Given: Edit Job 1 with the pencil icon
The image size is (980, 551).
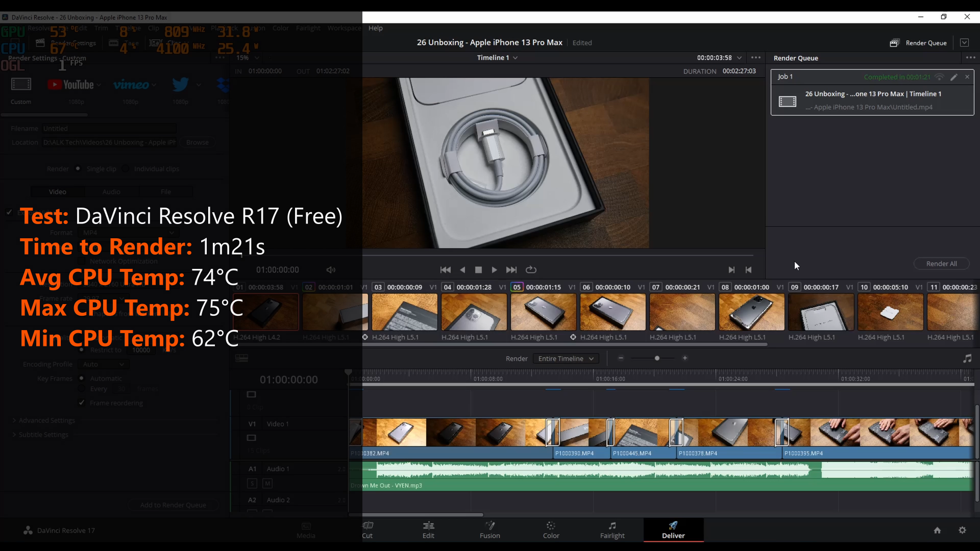Looking at the screenshot, I should (x=953, y=77).
